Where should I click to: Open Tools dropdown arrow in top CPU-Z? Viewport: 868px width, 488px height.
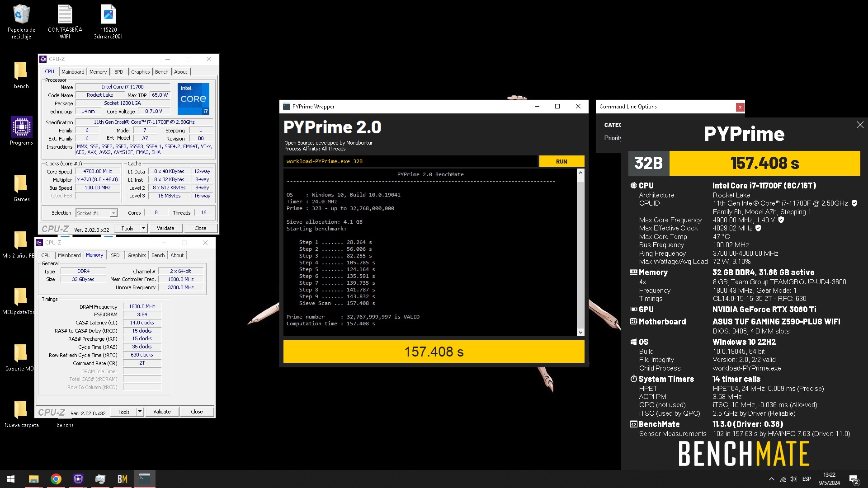pyautogui.click(x=144, y=228)
